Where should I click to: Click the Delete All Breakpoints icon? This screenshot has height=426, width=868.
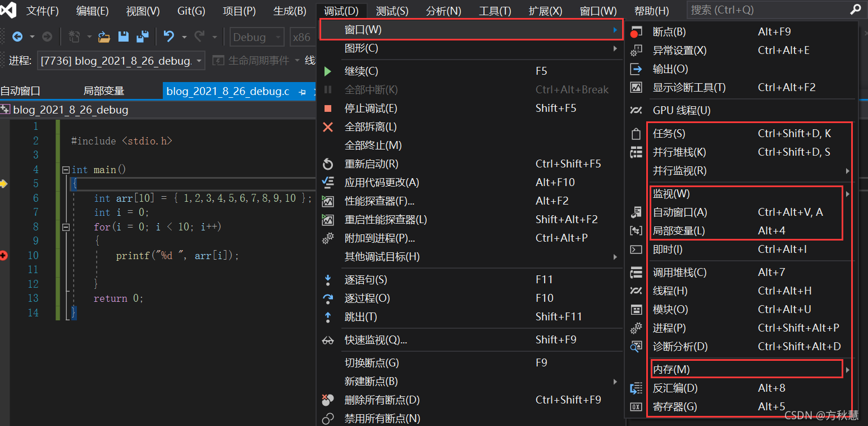point(328,400)
